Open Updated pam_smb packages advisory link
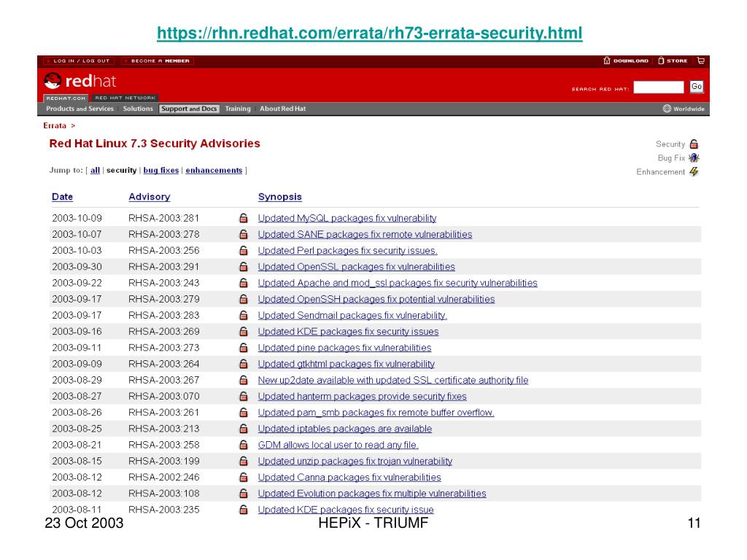 pyautogui.click(x=376, y=413)
